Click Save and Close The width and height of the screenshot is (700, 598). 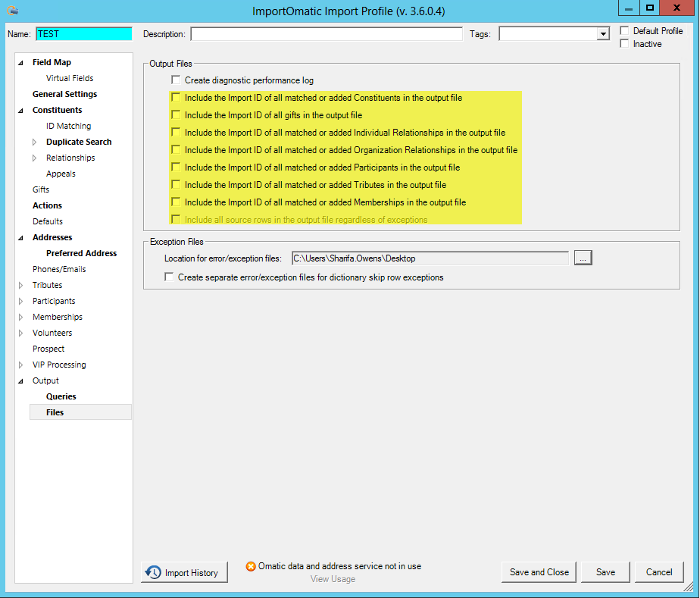point(539,572)
